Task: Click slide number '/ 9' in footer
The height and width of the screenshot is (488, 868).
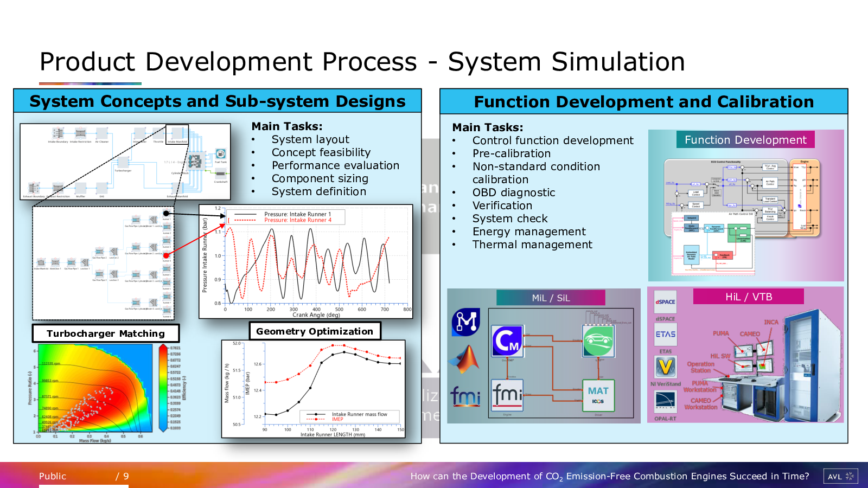Action: click(122, 476)
